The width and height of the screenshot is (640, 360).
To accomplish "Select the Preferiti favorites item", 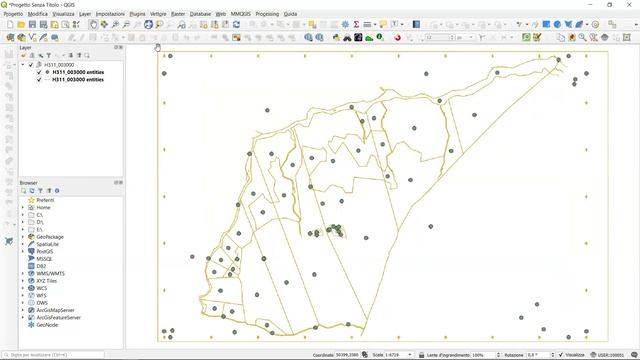I will [45, 200].
